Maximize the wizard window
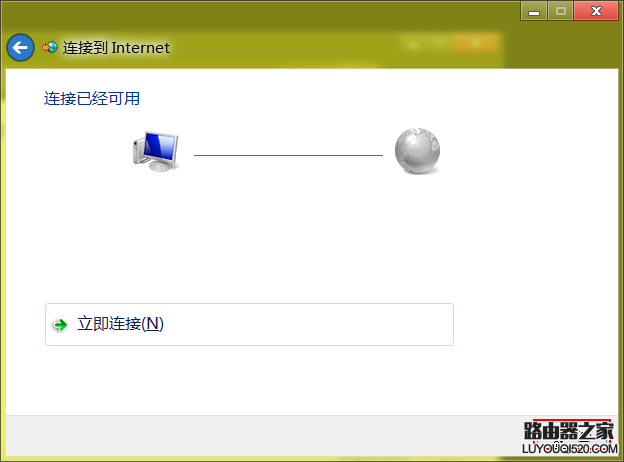This screenshot has height=462, width=624. pyautogui.click(x=560, y=11)
